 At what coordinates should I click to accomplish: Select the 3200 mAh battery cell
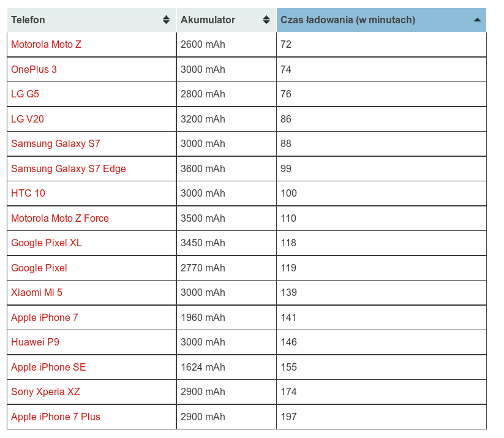point(227,119)
